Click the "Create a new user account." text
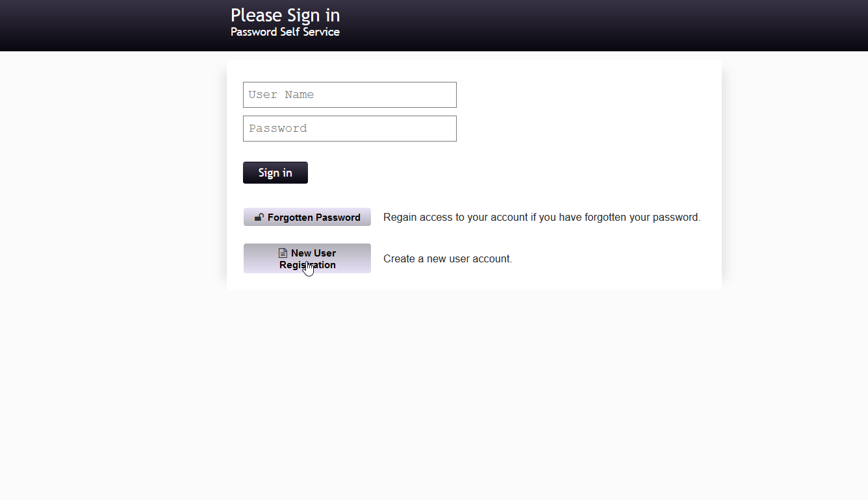The image size is (868, 500). coord(448,258)
